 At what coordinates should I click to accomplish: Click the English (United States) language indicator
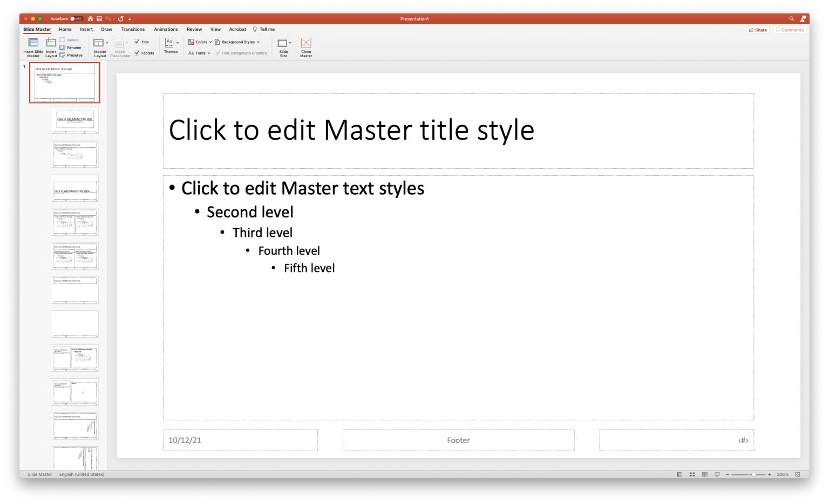81,474
